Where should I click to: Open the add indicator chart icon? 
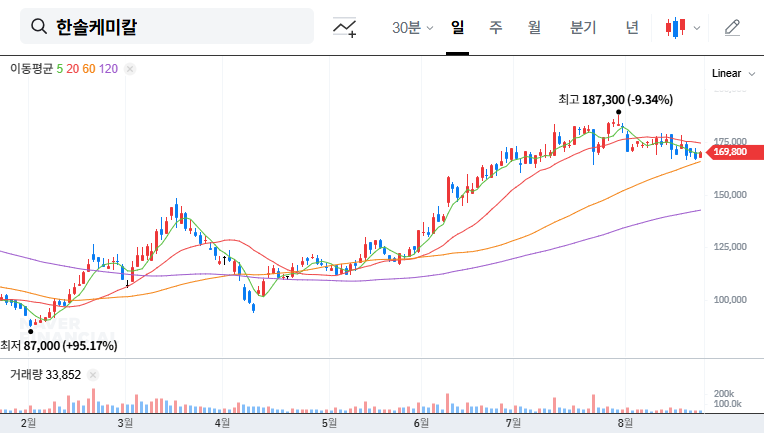(x=344, y=27)
